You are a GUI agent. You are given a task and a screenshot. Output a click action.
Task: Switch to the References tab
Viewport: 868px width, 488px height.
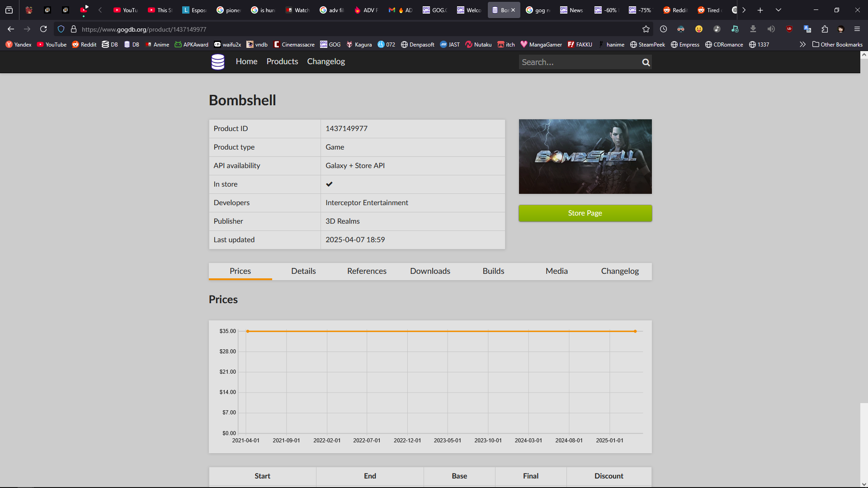(367, 271)
